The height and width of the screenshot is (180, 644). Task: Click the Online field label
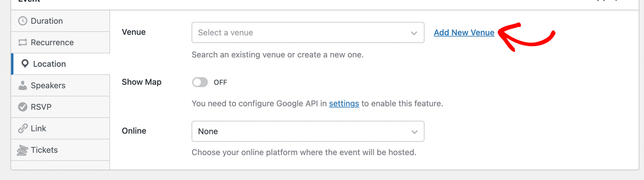click(134, 131)
